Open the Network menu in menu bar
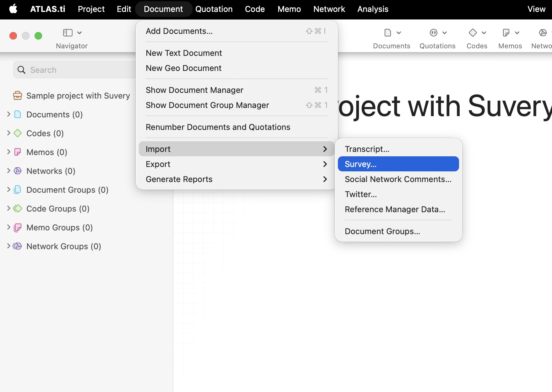Image resolution: width=552 pixels, height=392 pixels. point(329,9)
